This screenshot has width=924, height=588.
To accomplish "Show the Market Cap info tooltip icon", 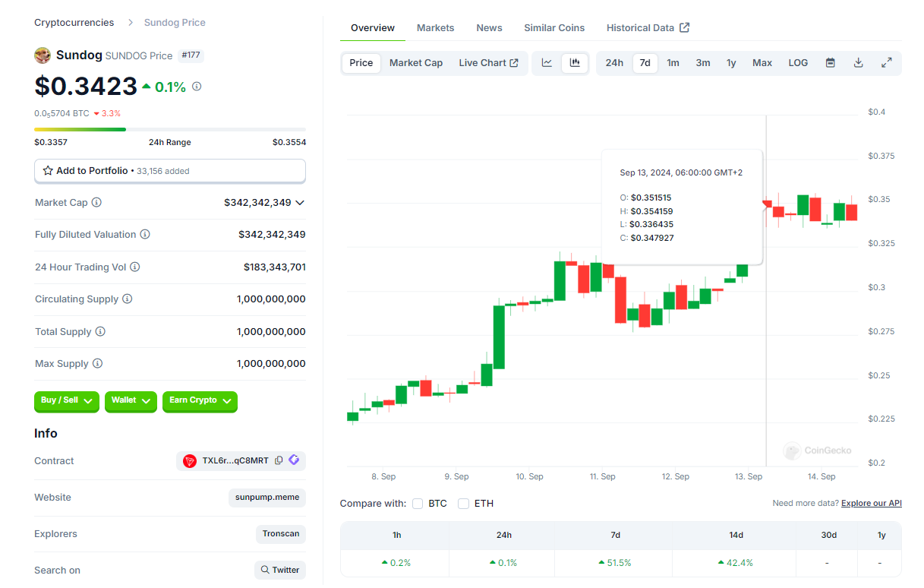I will click(96, 203).
